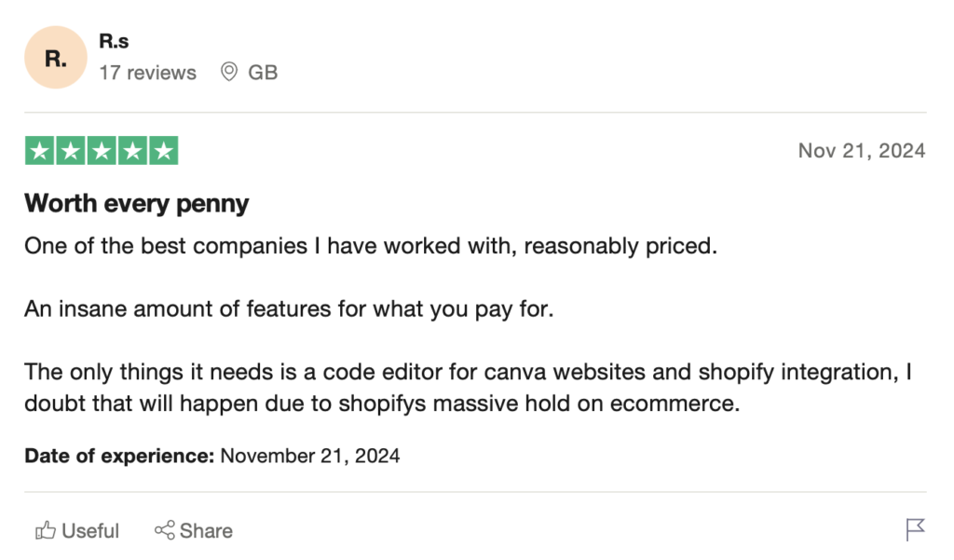Click the first green rating star
Viewport: 954px width, 560px height.
tap(39, 151)
